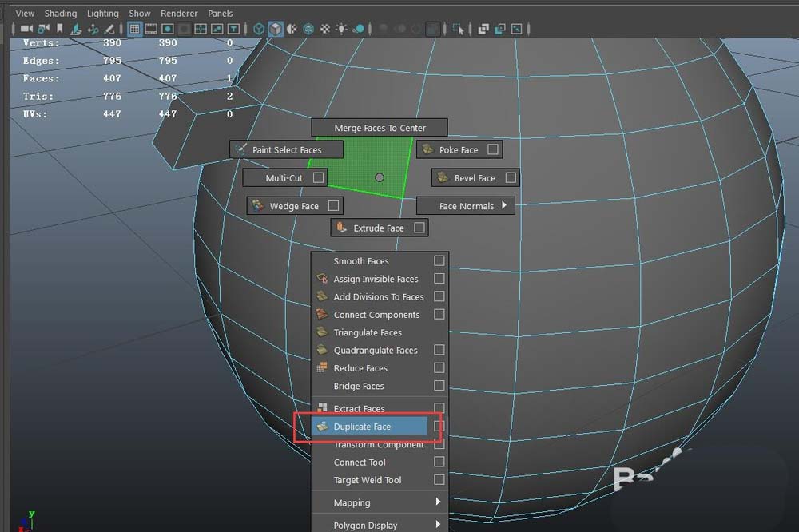
Task: Click the select camera icon
Action: coord(26,29)
